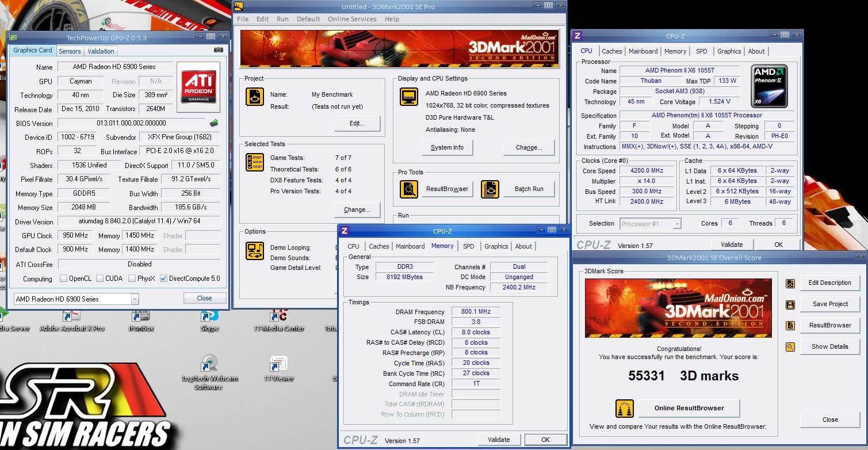Viewport: 868px width, 450px height.
Task: Click the Close button in GPU-Z
Action: [x=204, y=298]
